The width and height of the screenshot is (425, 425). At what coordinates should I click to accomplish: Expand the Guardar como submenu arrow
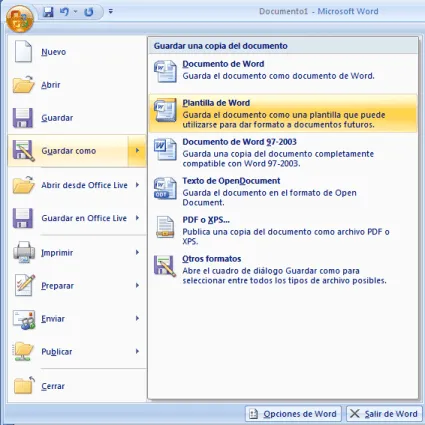137,151
